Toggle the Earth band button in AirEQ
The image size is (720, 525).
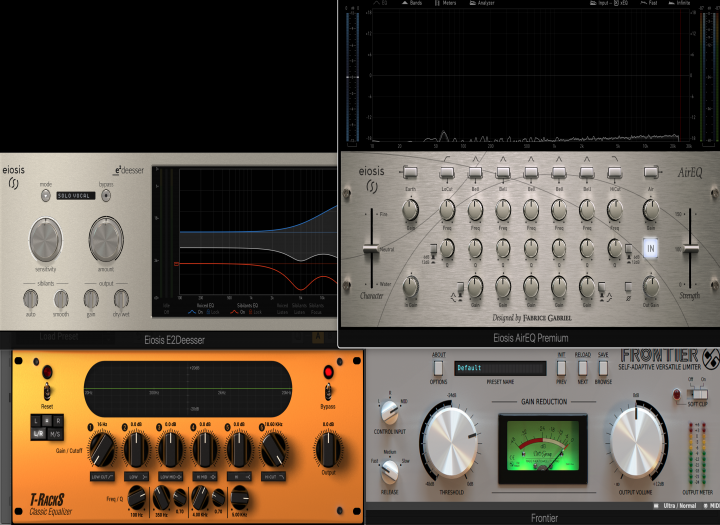tap(410, 173)
